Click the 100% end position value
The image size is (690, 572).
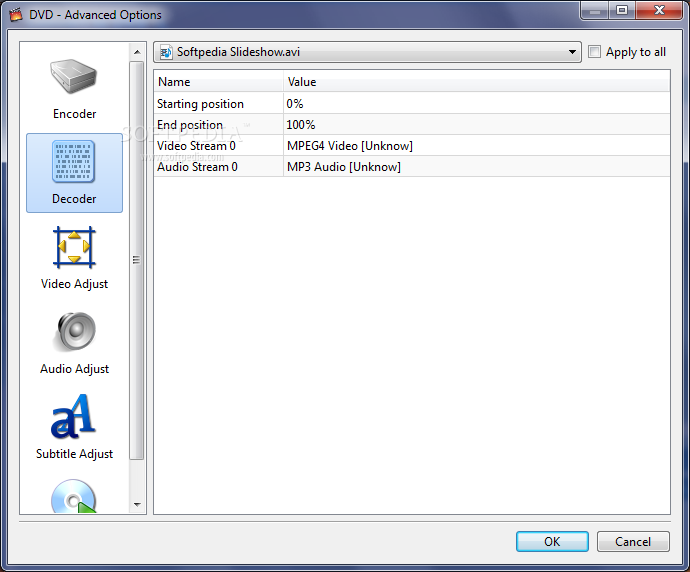[x=301, y=125]
